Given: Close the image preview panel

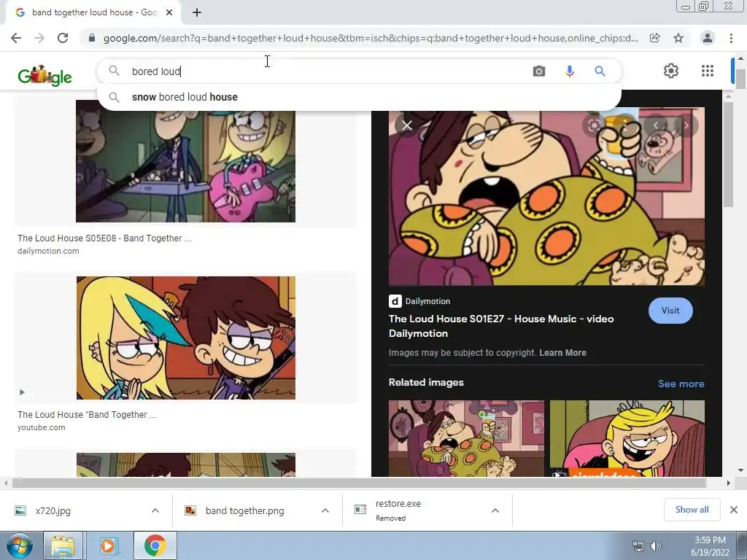Looking at the screenshot, I should click(x=407, y=125).
